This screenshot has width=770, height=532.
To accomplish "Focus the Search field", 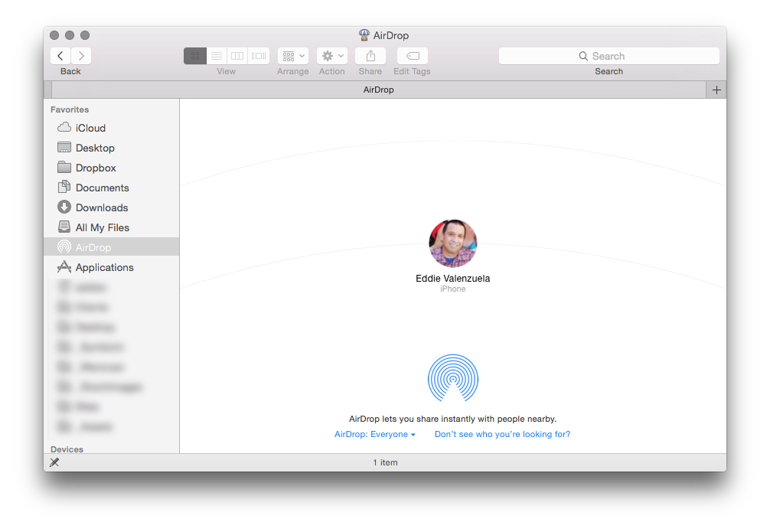I will coord(609,56).
